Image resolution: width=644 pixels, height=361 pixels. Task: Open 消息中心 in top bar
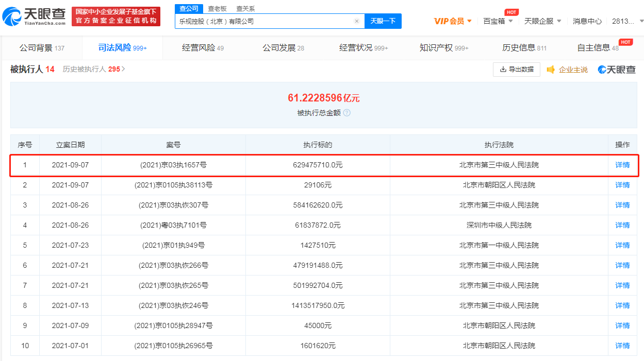(587, 21)
